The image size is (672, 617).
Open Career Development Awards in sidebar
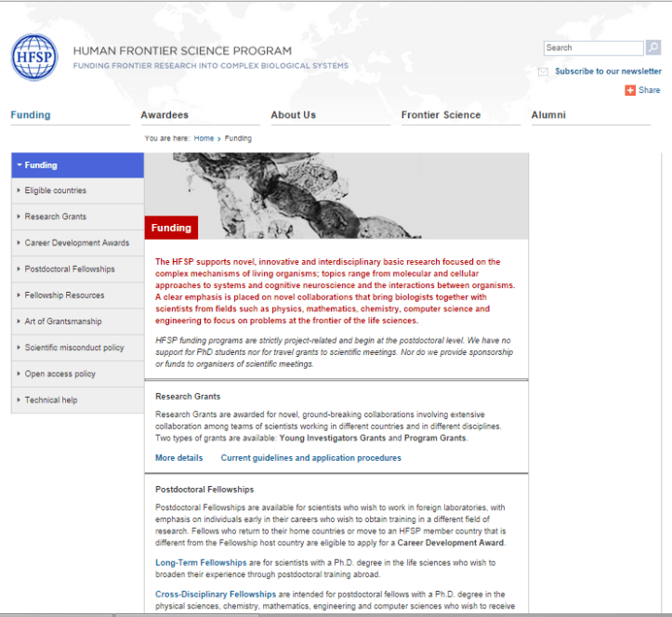tap(76, 243)
